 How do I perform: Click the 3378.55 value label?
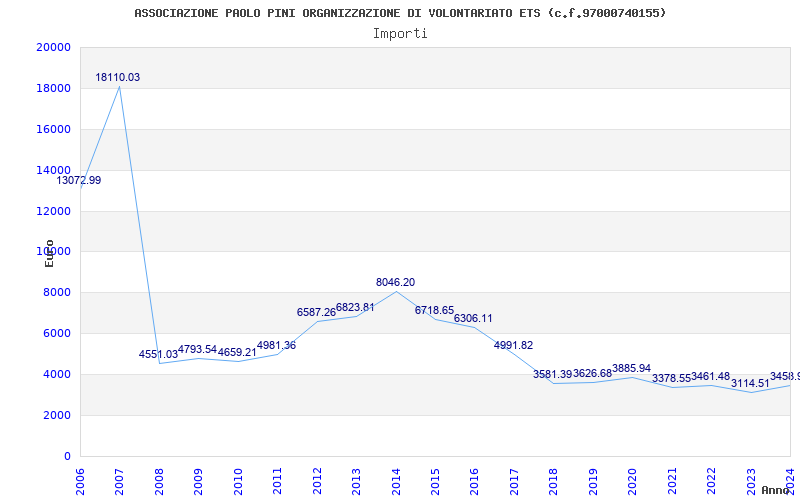point(671,379)
